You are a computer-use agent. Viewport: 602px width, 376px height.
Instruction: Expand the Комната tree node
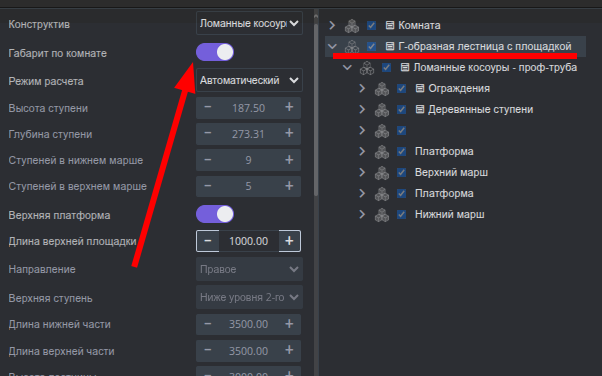(332, 25)
